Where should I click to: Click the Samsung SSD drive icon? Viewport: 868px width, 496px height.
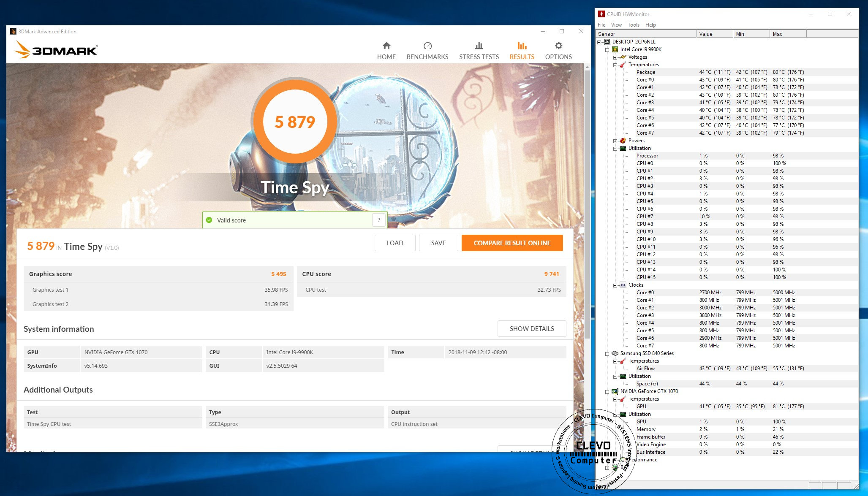[615, 353]
